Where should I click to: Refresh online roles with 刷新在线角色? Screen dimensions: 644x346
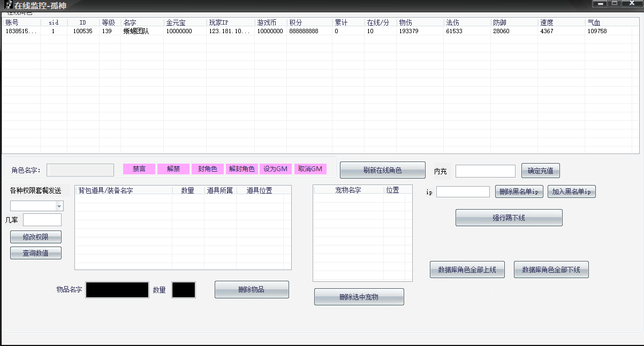point(382,170)
